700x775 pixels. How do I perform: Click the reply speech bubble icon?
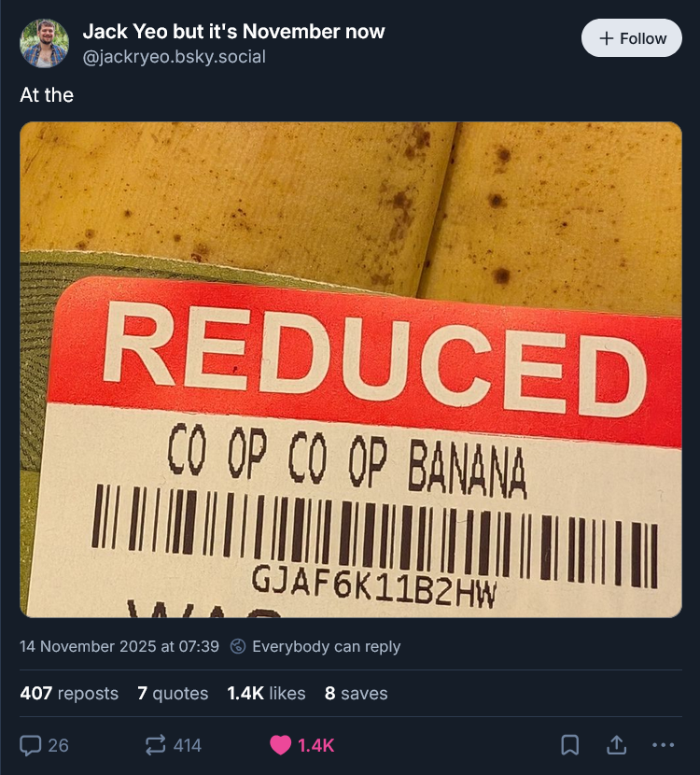coord(31,745)
